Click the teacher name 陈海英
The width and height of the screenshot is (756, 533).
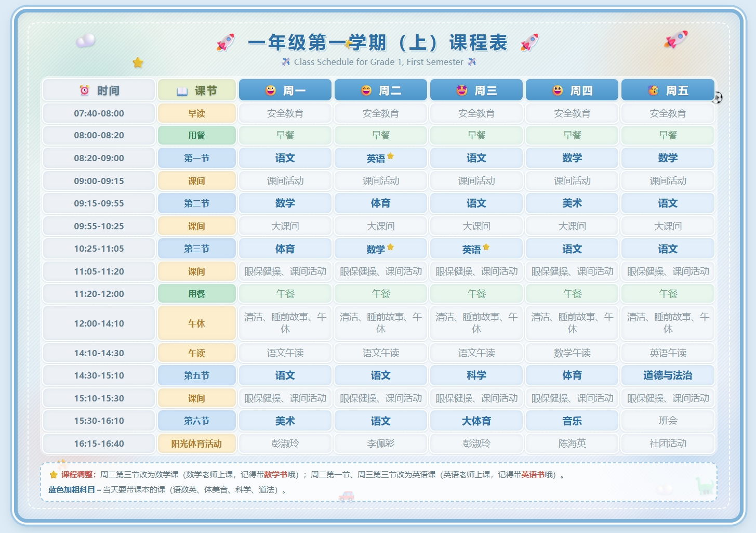click(x=572, y=444)
